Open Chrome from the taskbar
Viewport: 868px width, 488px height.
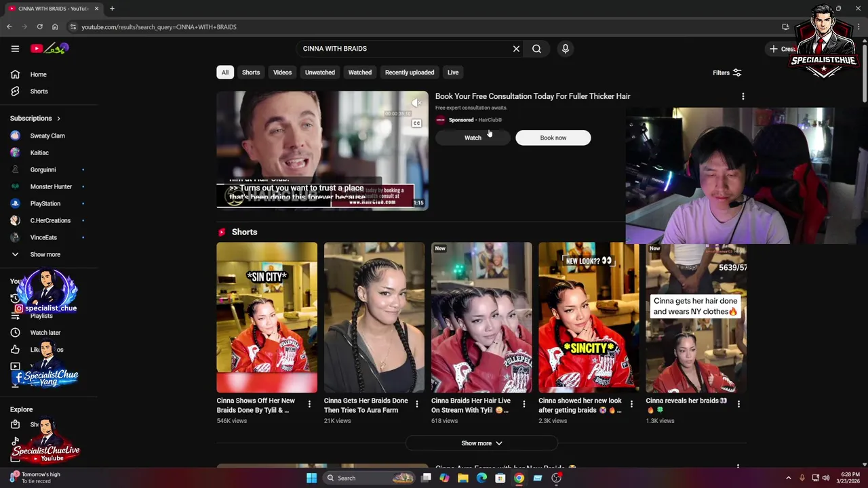point(519,478)
